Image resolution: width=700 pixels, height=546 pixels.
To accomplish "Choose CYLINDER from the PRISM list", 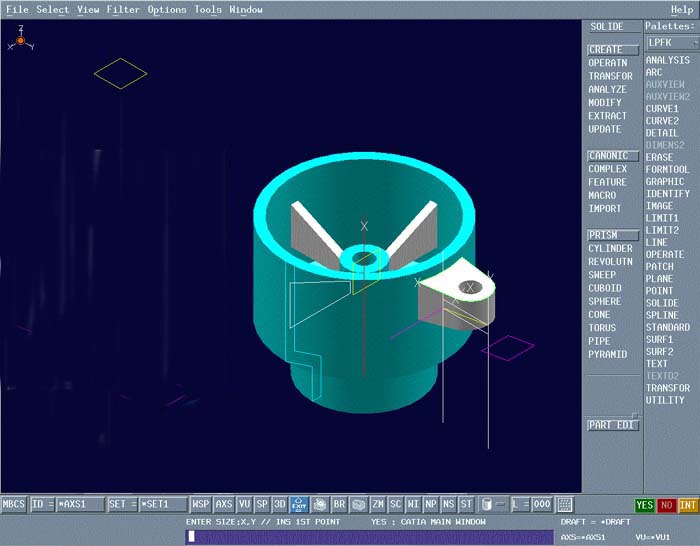I will coord(610,249).
